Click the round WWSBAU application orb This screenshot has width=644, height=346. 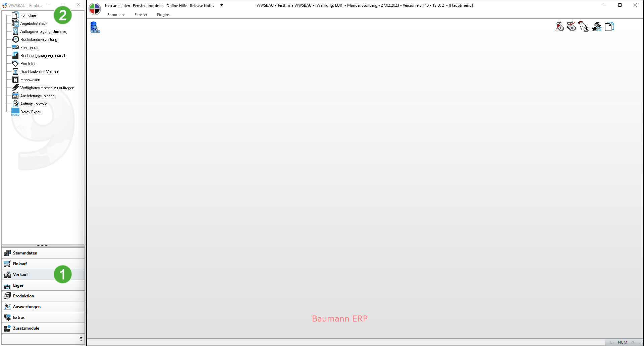click(x=95, y=9)
